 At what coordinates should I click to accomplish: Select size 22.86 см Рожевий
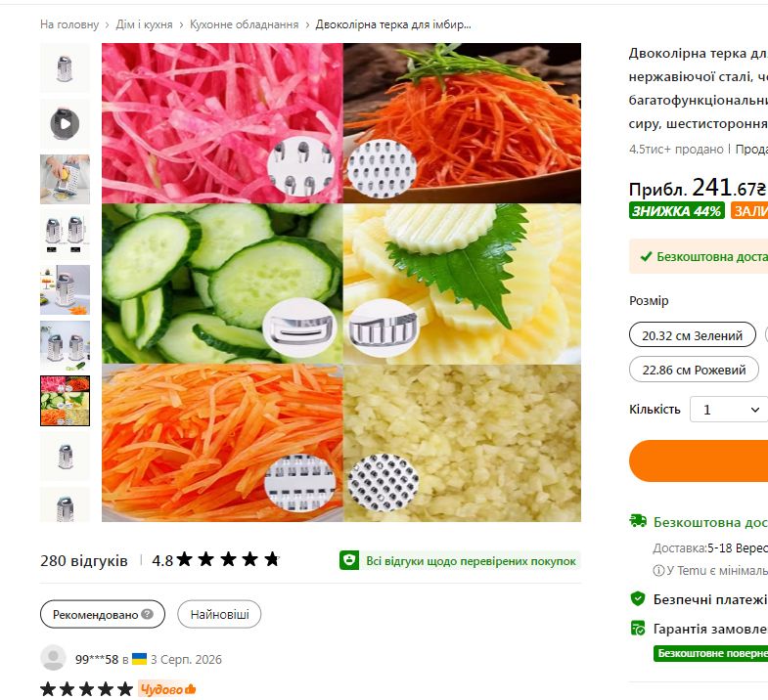tap(694, 370)
